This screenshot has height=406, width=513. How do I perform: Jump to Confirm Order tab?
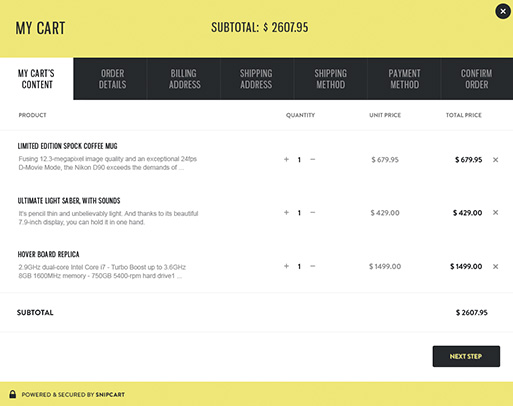pyautogui.click(x=477, y=79)
